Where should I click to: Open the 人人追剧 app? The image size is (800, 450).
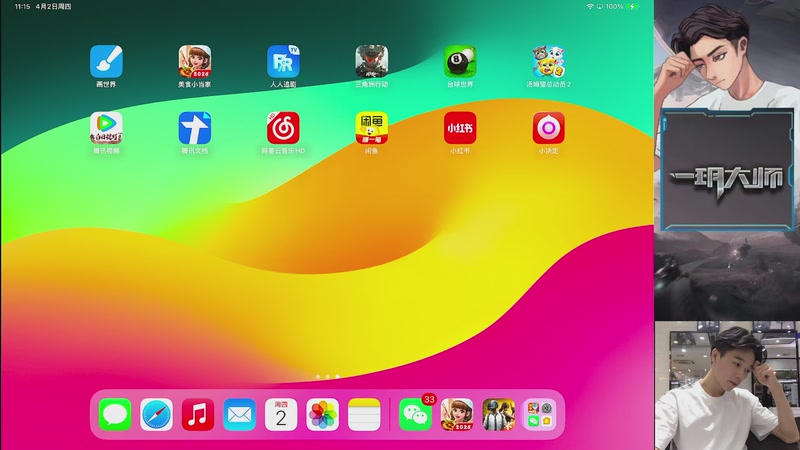coord(283,61)
